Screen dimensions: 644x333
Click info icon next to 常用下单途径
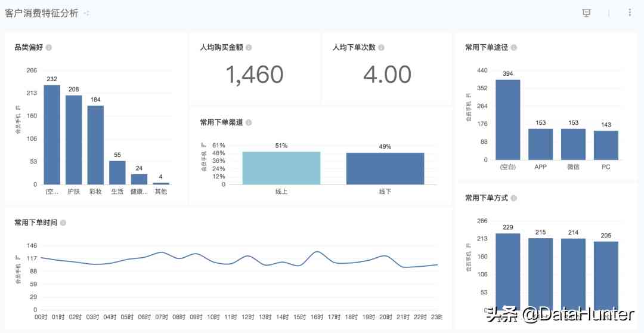point(514,48)
